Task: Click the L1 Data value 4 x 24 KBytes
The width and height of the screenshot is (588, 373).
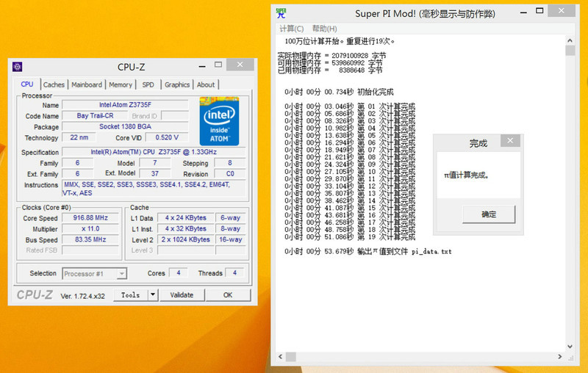Action: 186,218
